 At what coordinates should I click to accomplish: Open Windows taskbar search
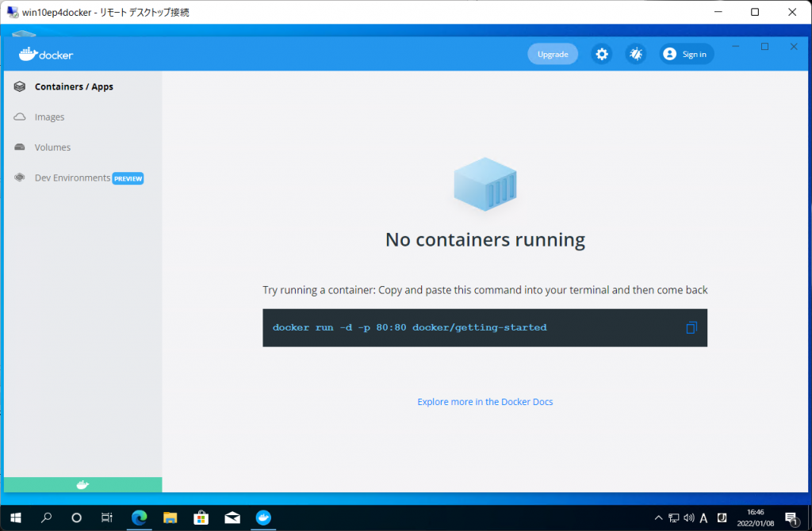tap(46, 518)
